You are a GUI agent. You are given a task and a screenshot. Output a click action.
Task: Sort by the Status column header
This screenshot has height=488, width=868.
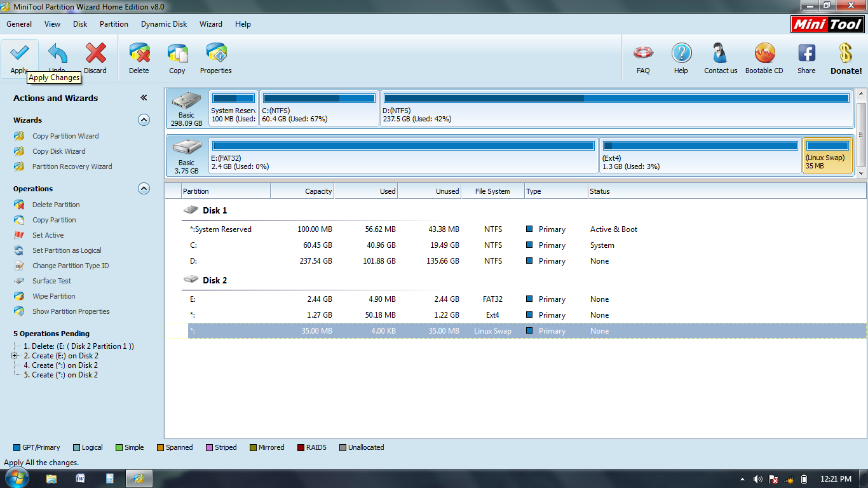(727, 191)
